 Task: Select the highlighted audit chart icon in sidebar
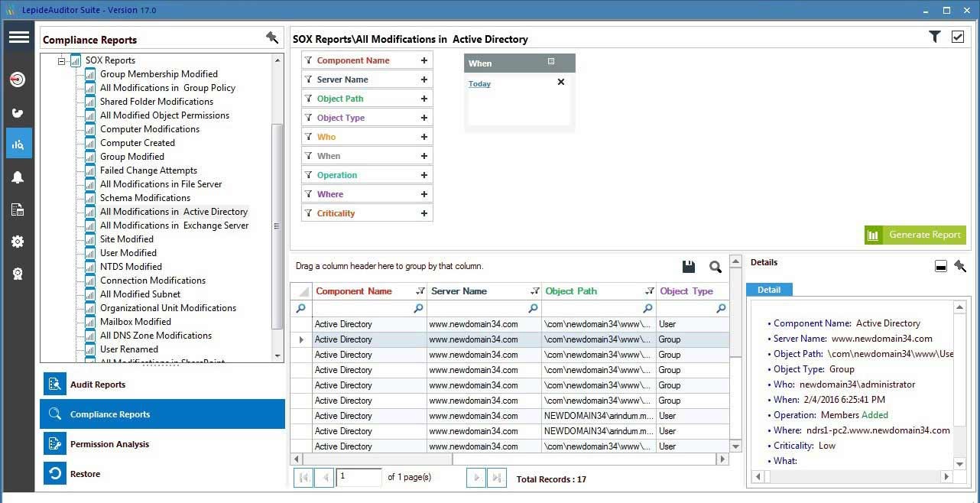(x=18, y=143)
